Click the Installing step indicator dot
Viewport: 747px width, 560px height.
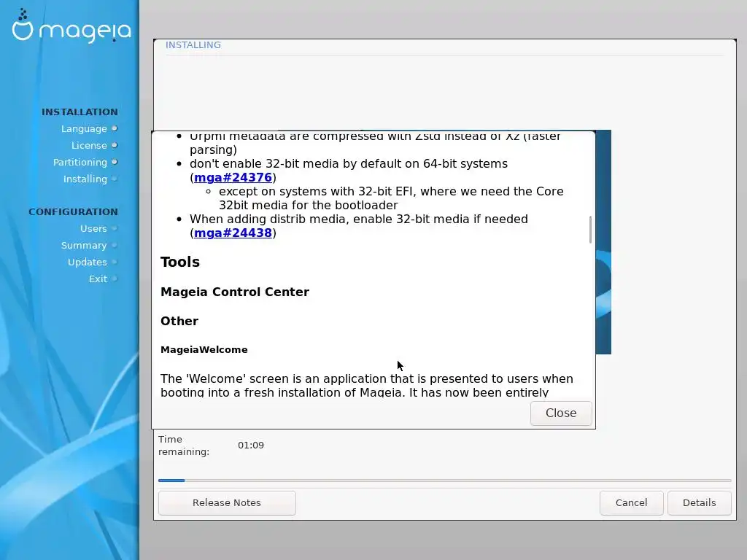pos(115,179)
